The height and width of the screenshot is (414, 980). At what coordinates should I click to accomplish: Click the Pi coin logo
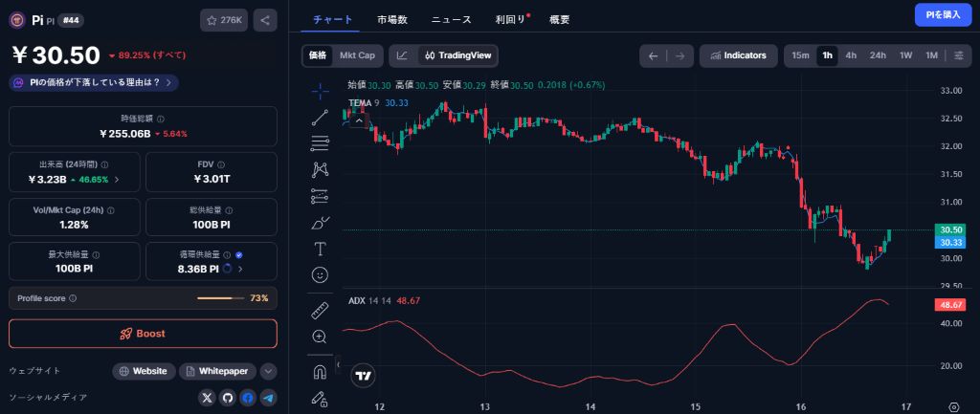17,20
